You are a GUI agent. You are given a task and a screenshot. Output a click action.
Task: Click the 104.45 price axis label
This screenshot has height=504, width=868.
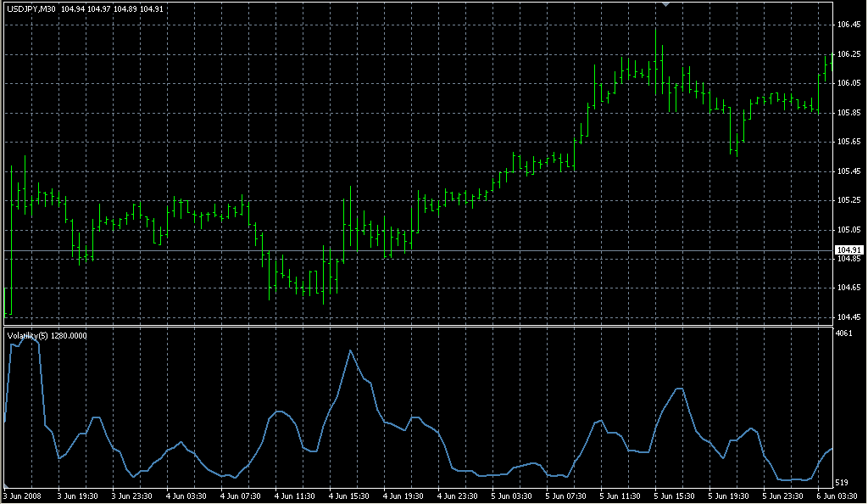pos(849,317)
